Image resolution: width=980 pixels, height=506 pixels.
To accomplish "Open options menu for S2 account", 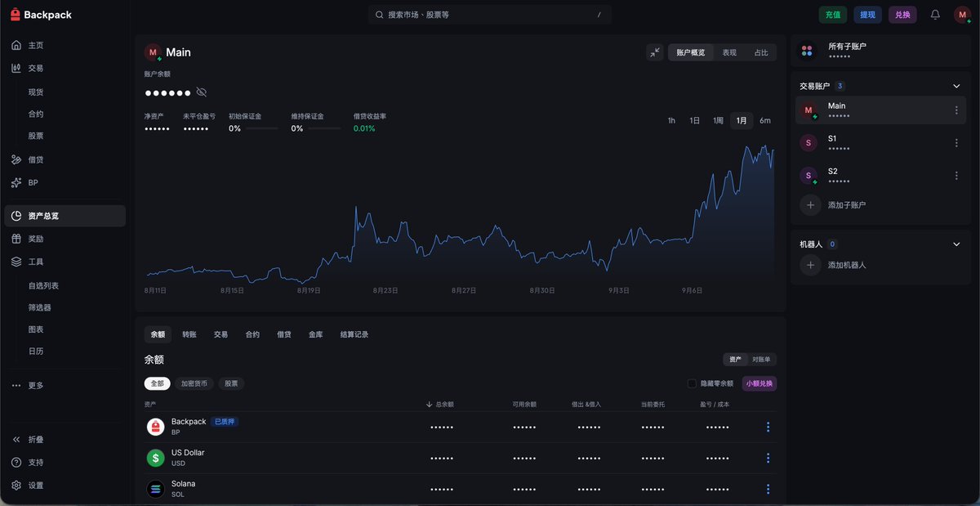I will (956, 176).
